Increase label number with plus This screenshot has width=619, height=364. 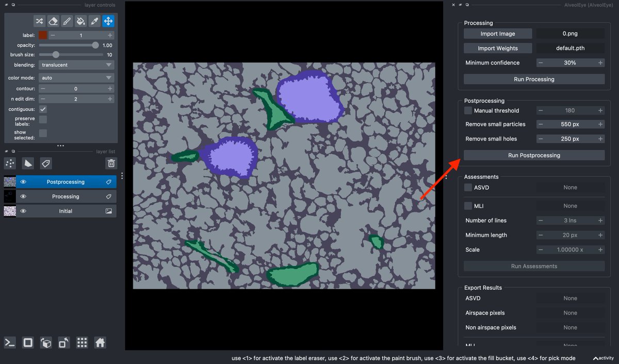click(110, 36)
